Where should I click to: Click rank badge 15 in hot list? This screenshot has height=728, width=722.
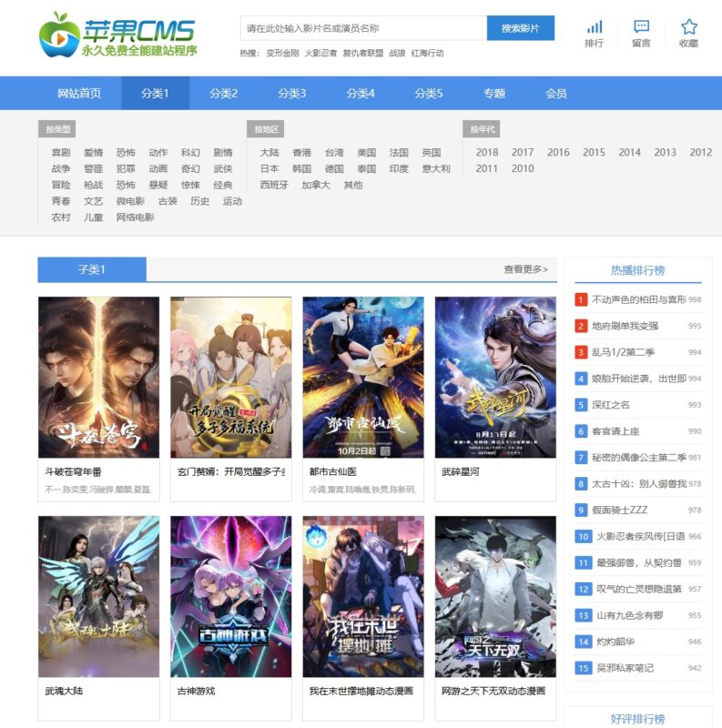coord(583,668)
